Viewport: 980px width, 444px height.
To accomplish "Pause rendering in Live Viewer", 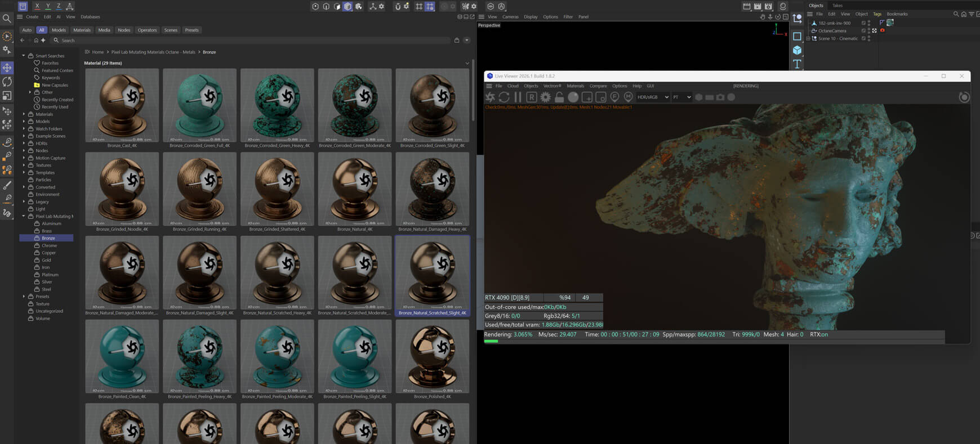I will (518, 97).
